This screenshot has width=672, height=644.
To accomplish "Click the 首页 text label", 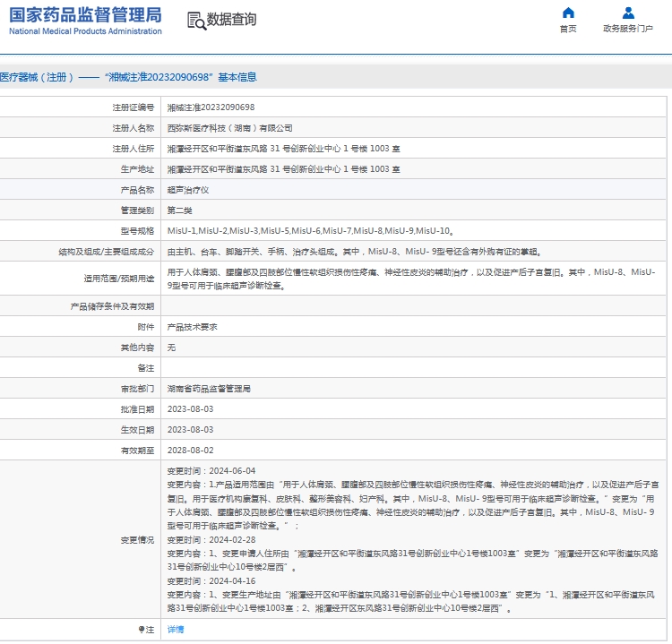I will [x=568, y=29].
